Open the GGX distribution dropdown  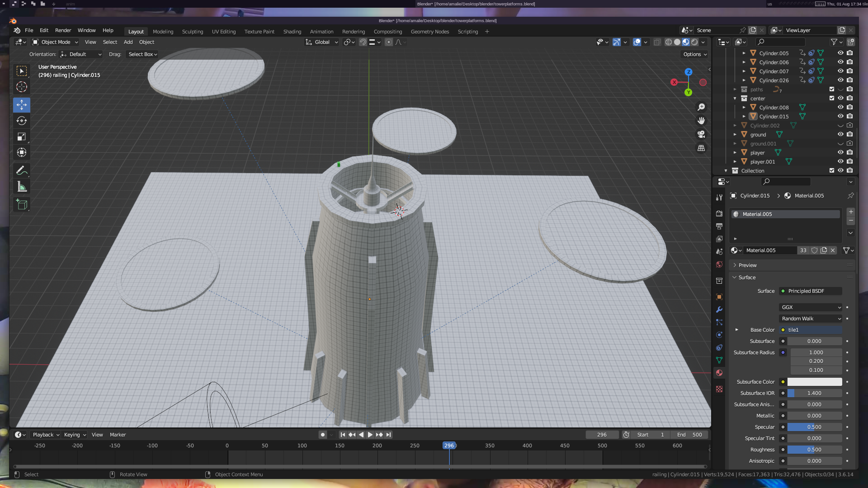tap(811, 307)
